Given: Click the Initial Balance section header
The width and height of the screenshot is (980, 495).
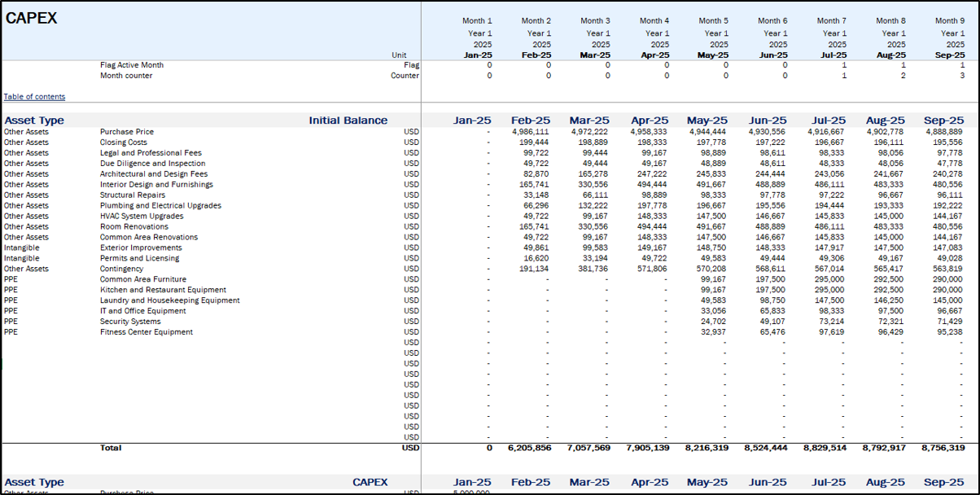Looking at the screenshot, I should 348,120.
